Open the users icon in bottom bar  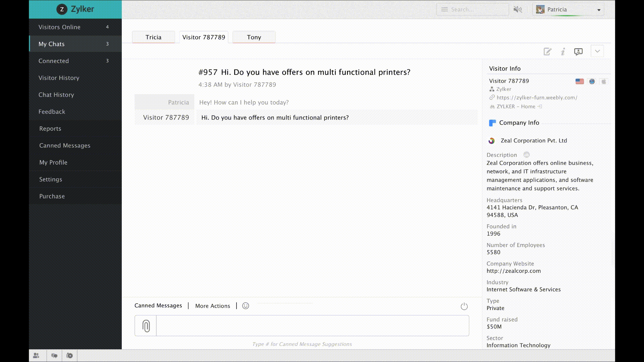tap(36, 356)
